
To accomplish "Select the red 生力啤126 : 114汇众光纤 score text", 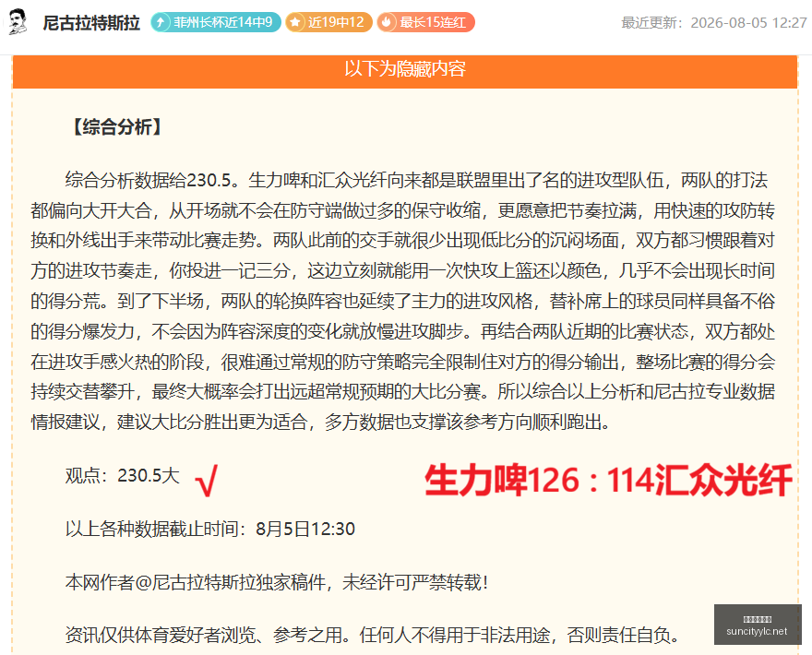I will 608,481.
